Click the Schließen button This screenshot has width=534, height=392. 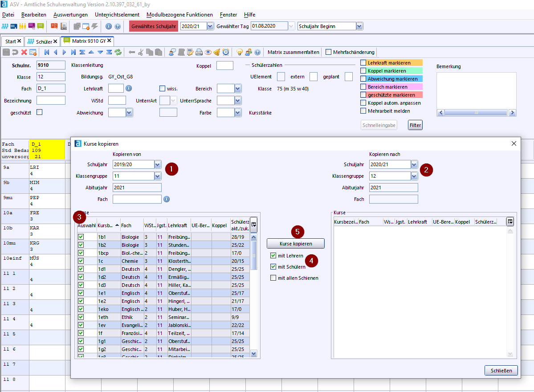point(501,371)
